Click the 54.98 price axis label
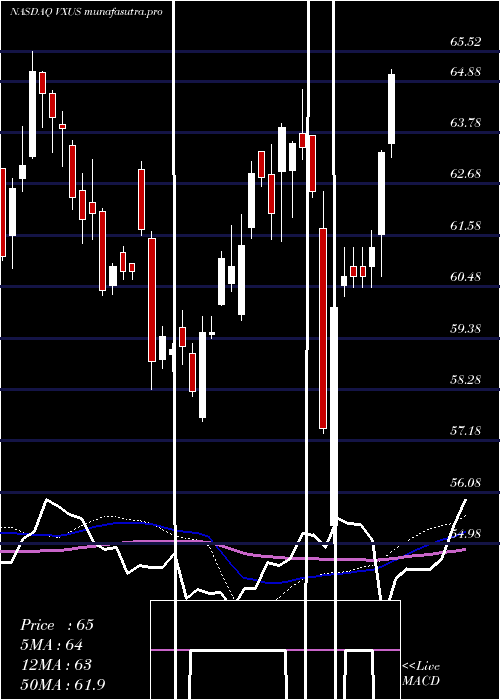This screenshot has height=700, width=500. click(466, 533)
